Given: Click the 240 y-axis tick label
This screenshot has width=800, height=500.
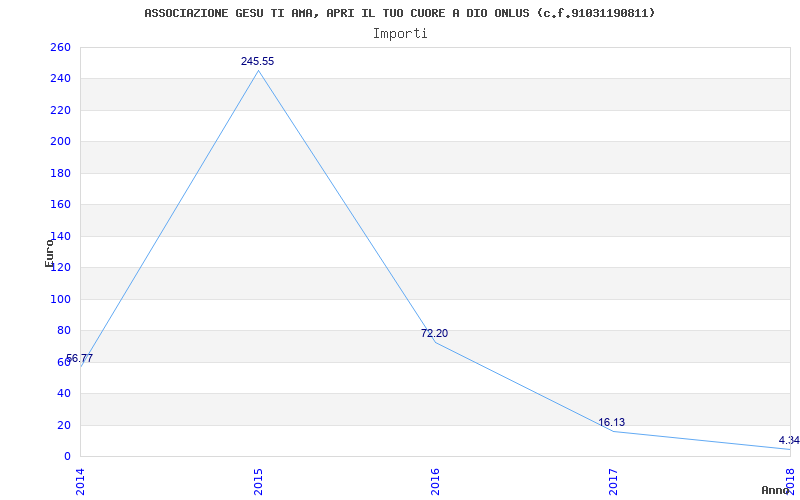Looking at the screenshot, I should click(x=60, y=79).
